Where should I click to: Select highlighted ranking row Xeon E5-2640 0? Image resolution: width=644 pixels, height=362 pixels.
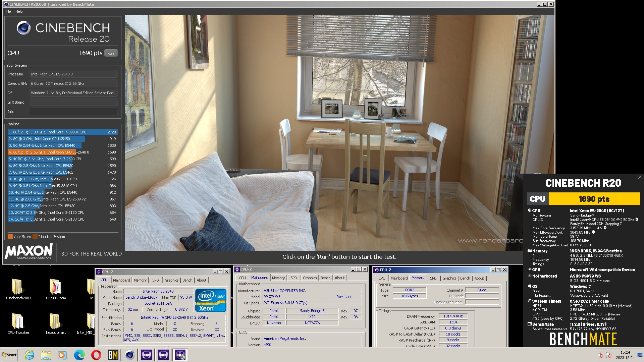(x=62, y=152)
